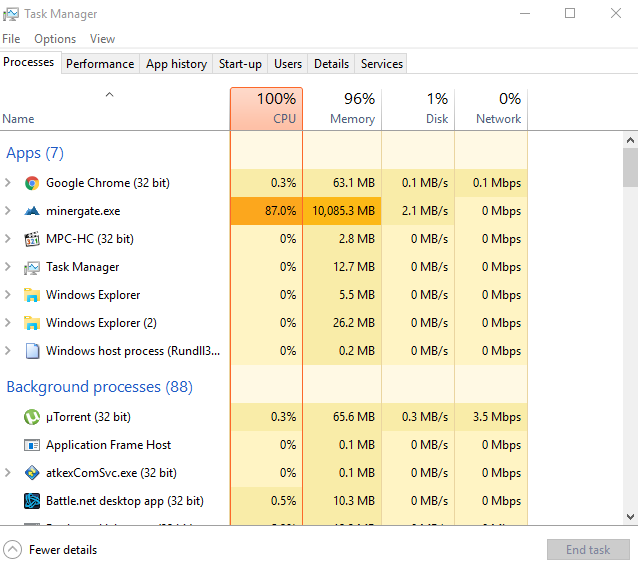Click the 26.2 MB memory cell

coord(342,323)
